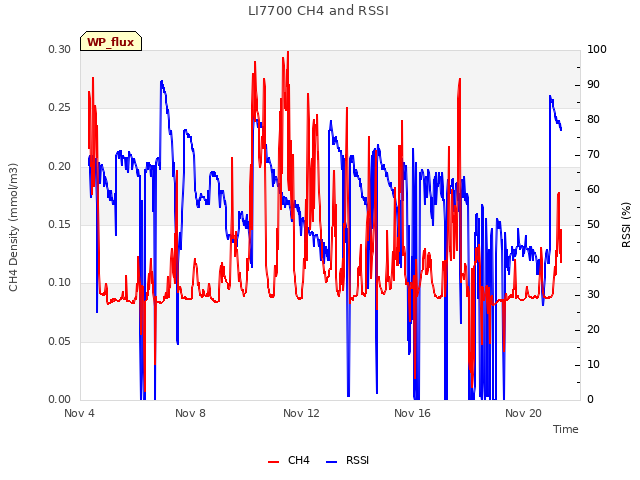
Task: Click the Nov 4 x-axis tick label
Action: (x=79, y=413)
